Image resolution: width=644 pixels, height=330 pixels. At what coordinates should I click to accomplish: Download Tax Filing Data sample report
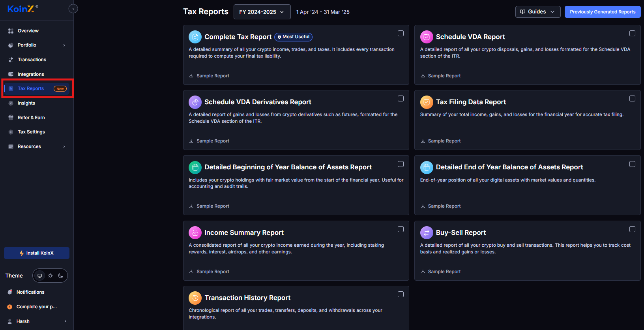click(x=440, y=141)
